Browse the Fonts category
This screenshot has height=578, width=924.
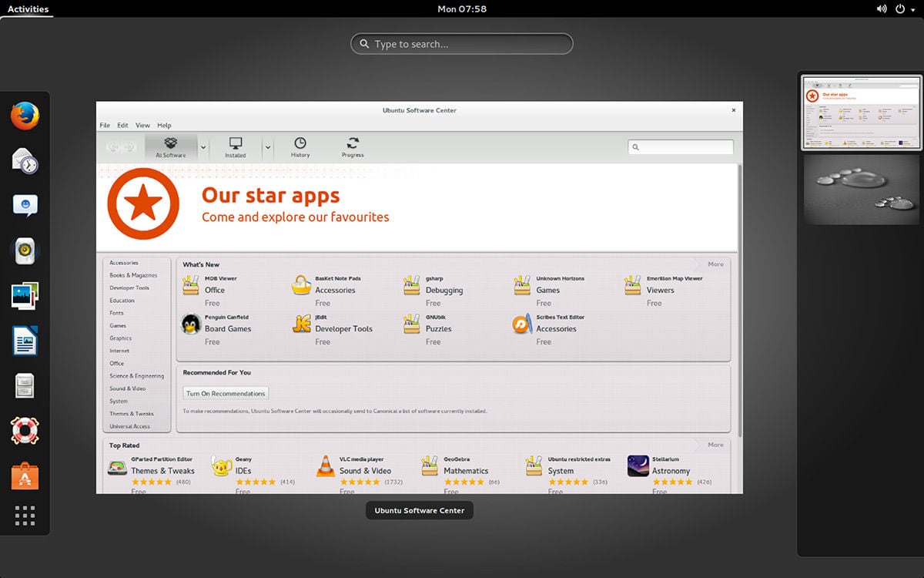click(x=116, y=313)
